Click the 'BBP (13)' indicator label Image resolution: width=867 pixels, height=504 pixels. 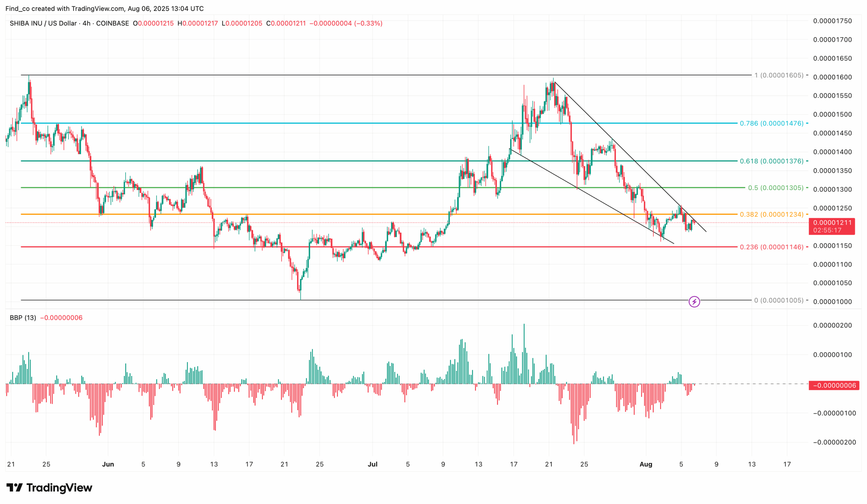pos(23,317)
